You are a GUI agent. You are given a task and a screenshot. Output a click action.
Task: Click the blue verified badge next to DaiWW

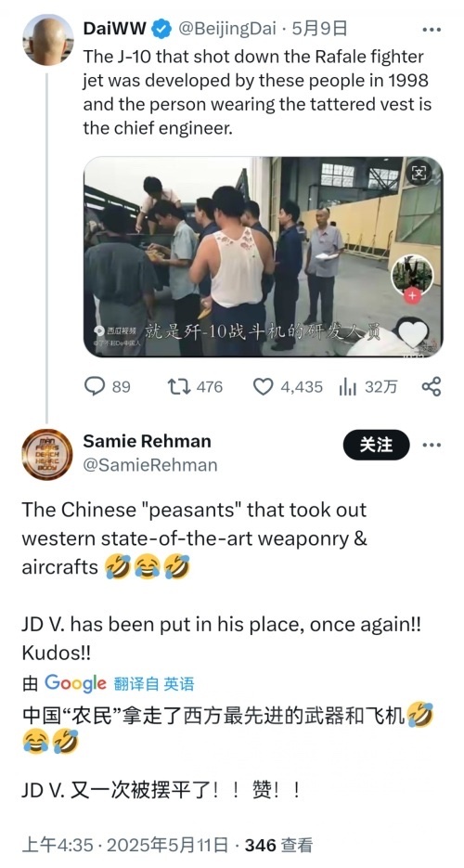(x=161, y=28)
